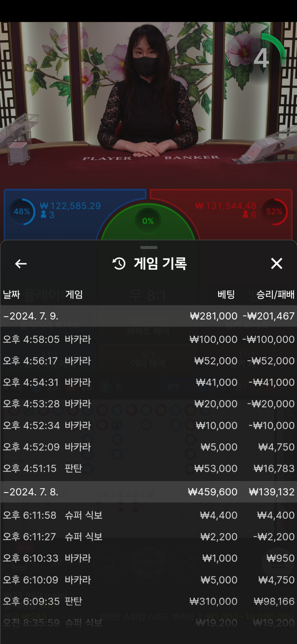Open the 오후 4:58:05 바카라 record

148,339
